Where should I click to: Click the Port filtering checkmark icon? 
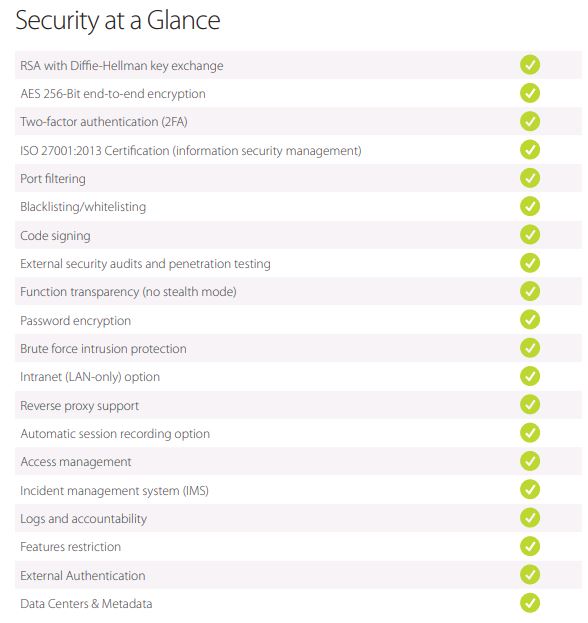[x=530, y=178]
